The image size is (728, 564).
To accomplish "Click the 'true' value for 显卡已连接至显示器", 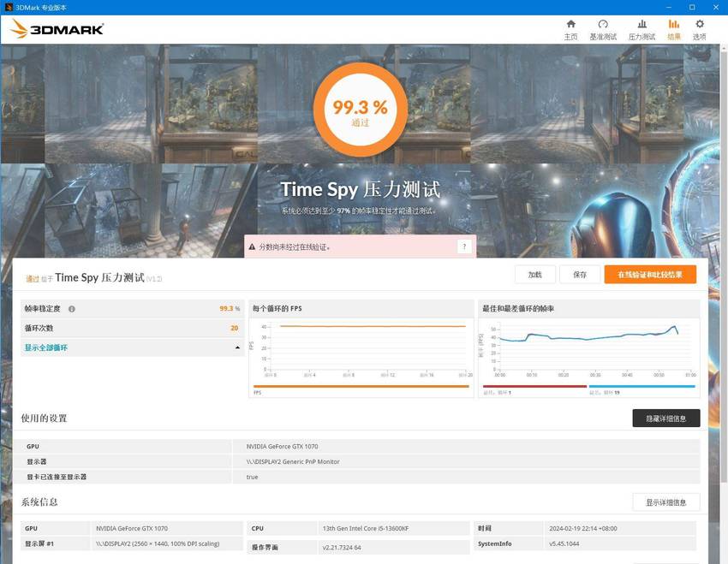I will pos(252,477).
